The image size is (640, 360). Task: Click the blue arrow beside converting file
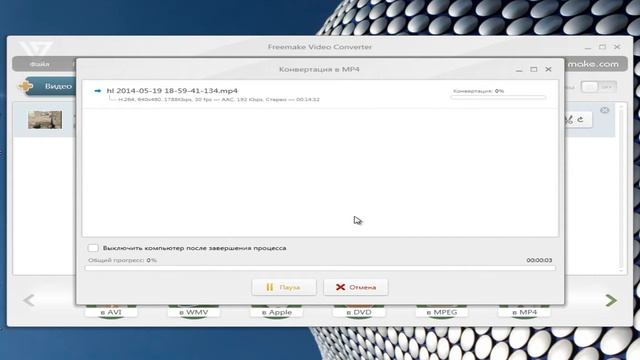(97, 91)
